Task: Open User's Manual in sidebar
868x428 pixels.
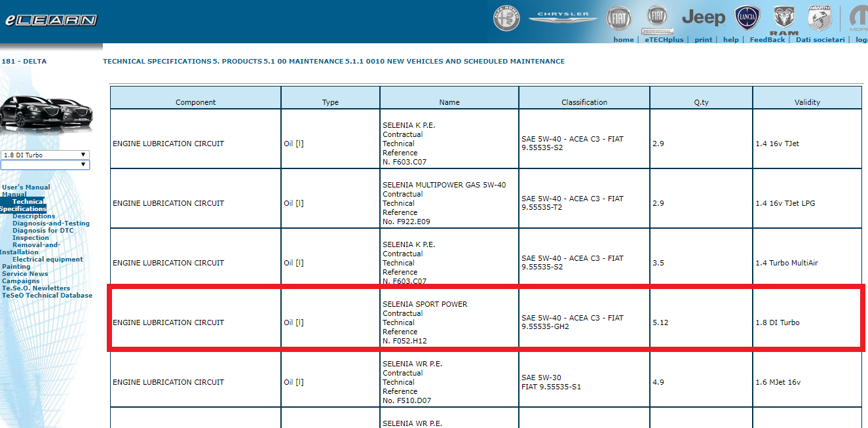Action: click(x=26, y=187)
